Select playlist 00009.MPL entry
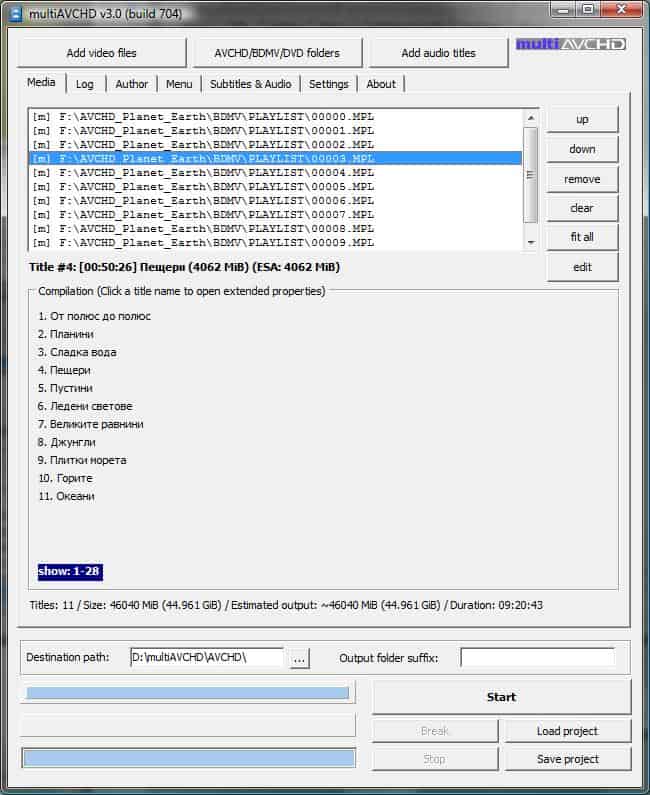This screenshot has height=795, width=650. (x=275, y=243)
